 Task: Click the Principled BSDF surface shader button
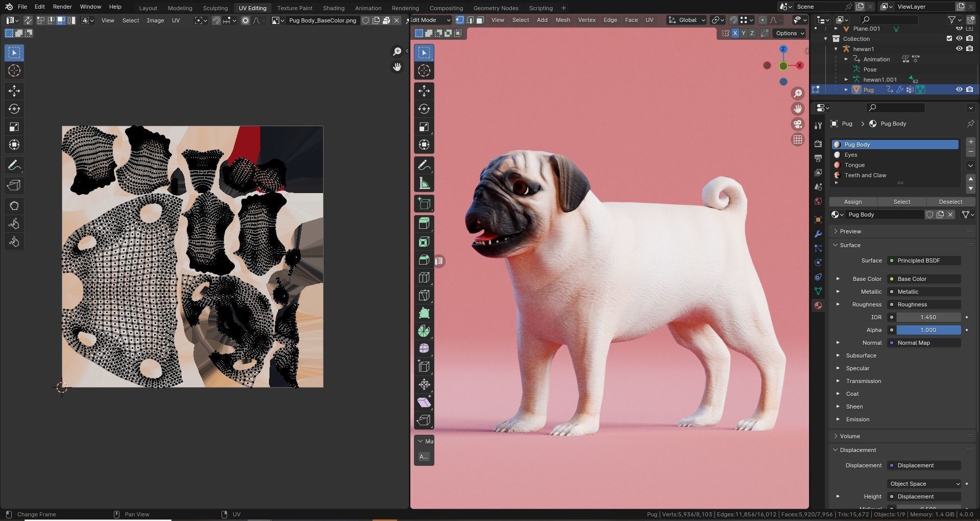[924, 260]
